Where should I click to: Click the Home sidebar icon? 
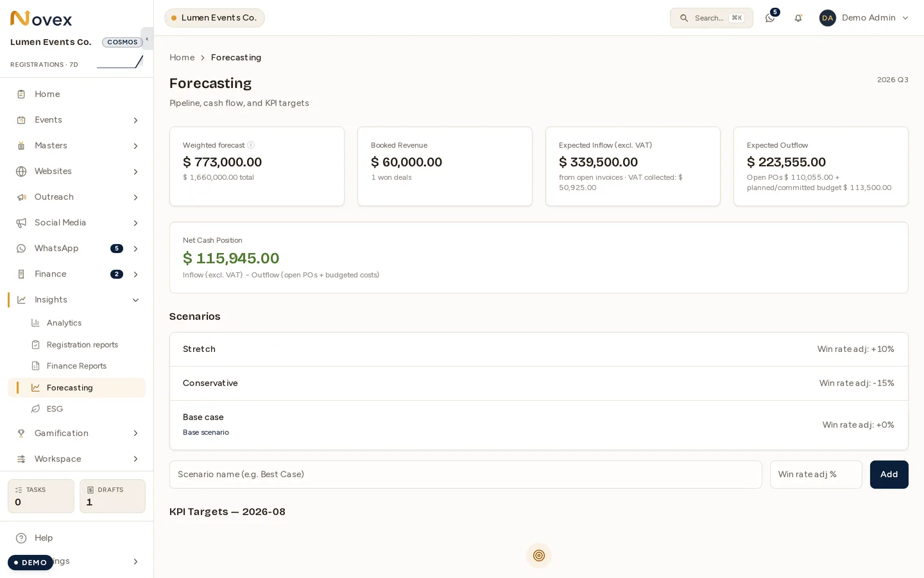click(21, 94)
